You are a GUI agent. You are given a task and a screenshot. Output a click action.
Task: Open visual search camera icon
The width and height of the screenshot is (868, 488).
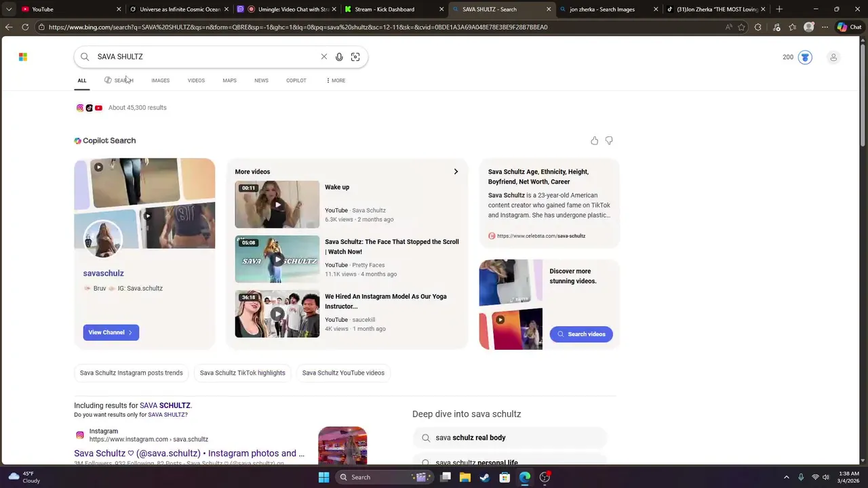355,57
